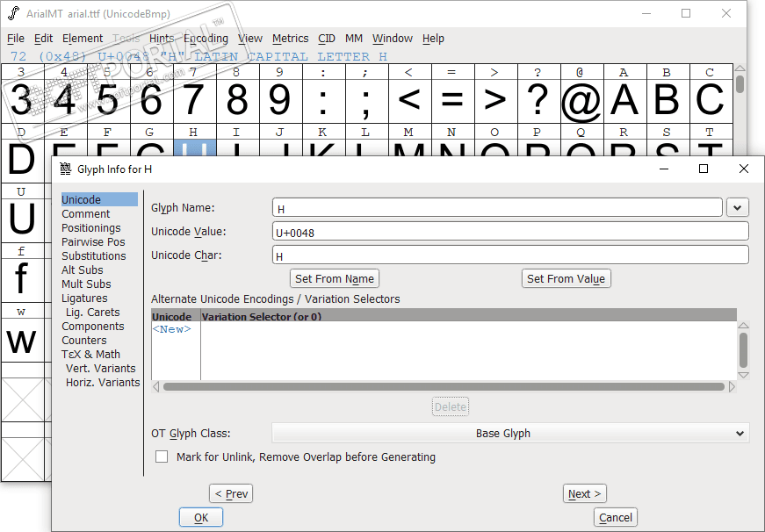Image resolution: width=765 pixels, height=532 pixels.
Task: Open the Ligatures section
Action: (x=84, y=298)
